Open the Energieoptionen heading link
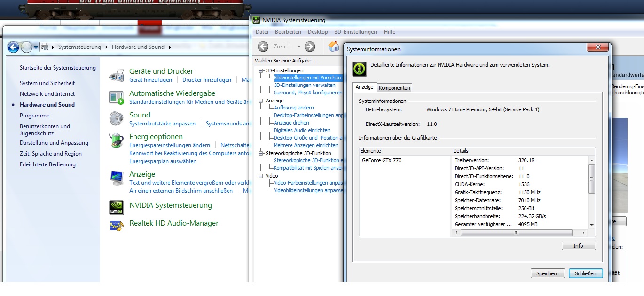 [156, 137]
